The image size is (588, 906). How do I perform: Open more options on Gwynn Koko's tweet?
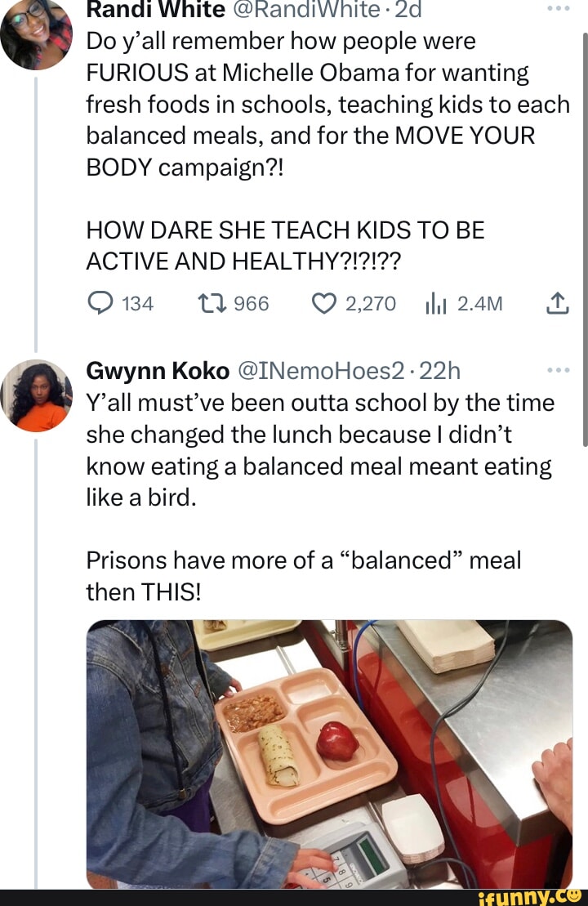pyautogui.click(x=559, y=372)
